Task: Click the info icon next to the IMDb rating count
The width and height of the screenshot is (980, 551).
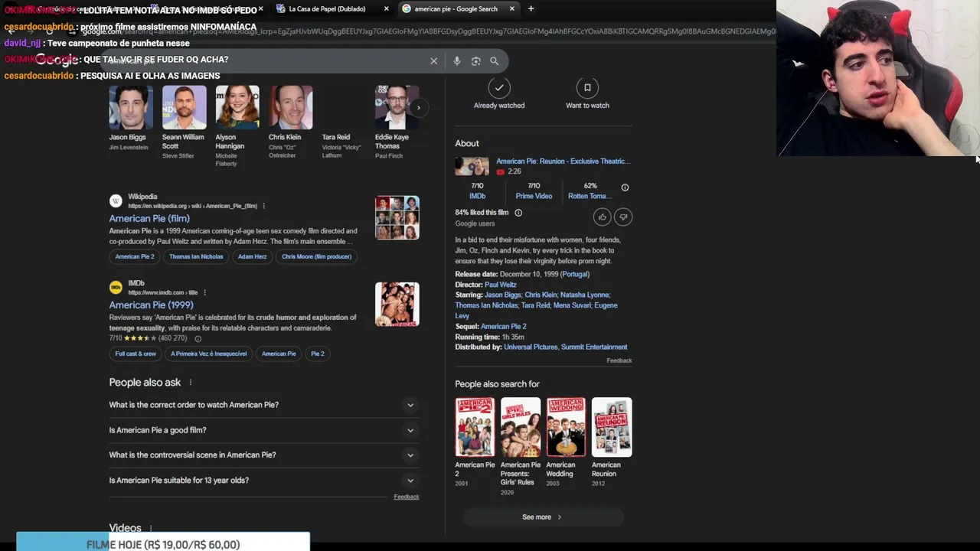Action: pos(198,338)
